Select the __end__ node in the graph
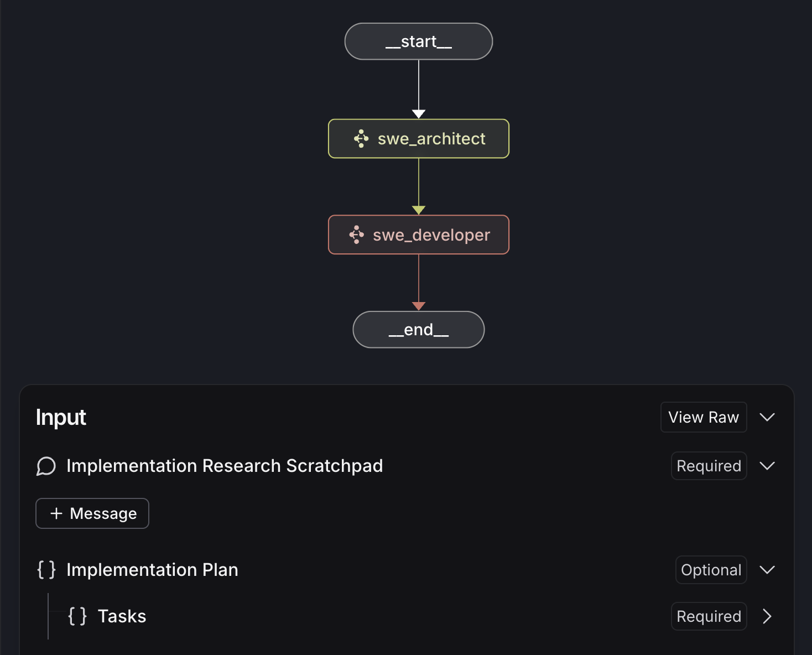812x655 pixels. (x=419, y=330)
